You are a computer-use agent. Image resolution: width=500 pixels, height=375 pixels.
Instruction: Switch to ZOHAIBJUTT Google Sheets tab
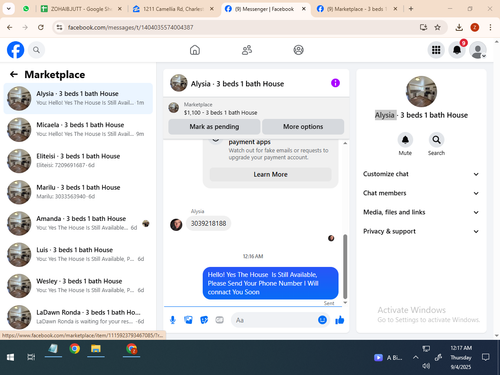pyautogui.click(x=81, y=9)
